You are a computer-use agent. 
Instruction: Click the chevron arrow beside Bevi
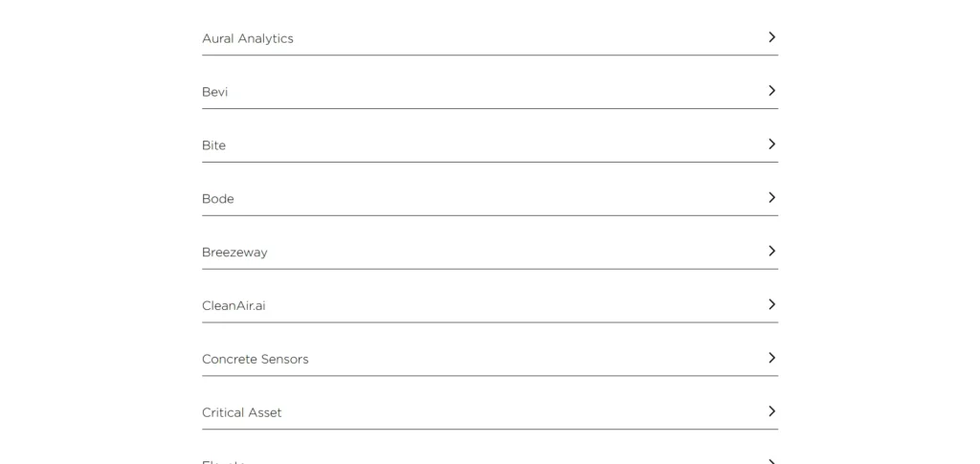click(772, 91)
